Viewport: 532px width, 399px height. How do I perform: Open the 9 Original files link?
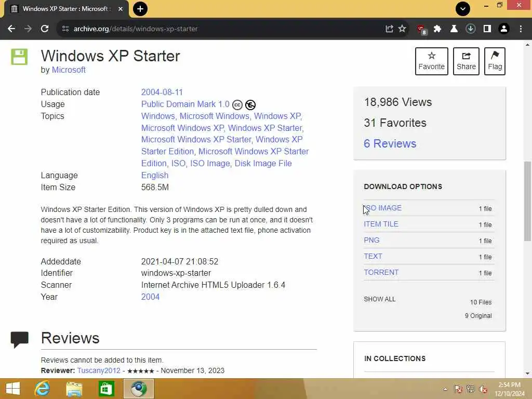(x=478, y=316)
